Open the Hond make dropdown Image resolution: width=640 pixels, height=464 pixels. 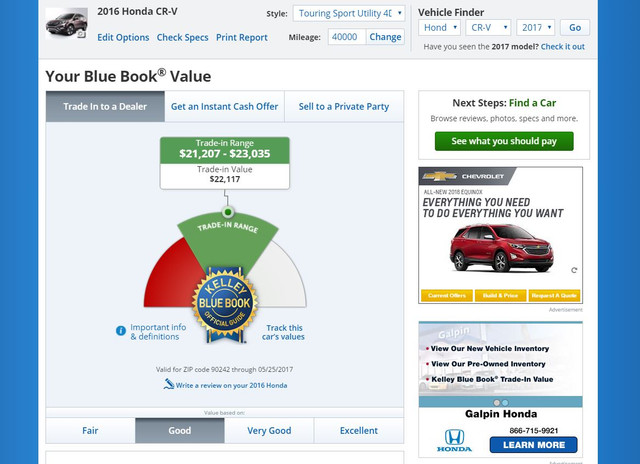pos(440,28)
